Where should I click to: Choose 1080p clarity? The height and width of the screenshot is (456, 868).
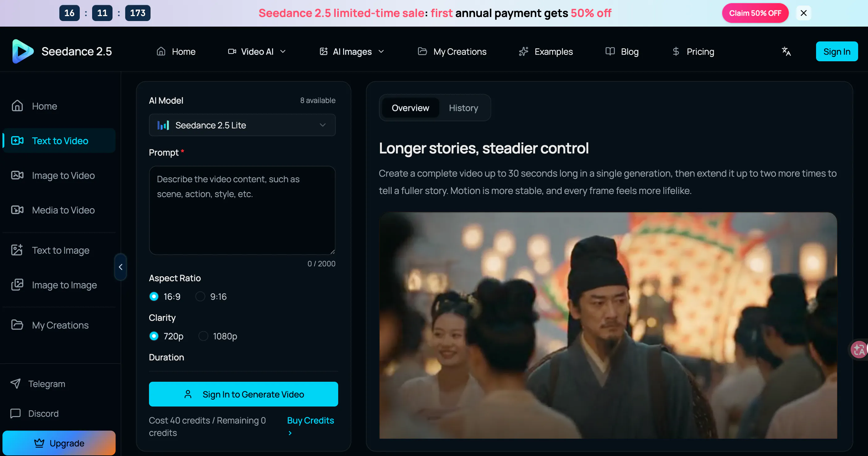tap(203, 336)
